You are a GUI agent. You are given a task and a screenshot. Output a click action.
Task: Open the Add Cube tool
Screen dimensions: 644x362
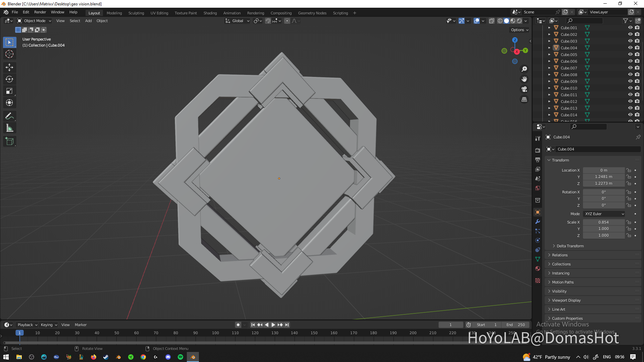pos(9,141)
